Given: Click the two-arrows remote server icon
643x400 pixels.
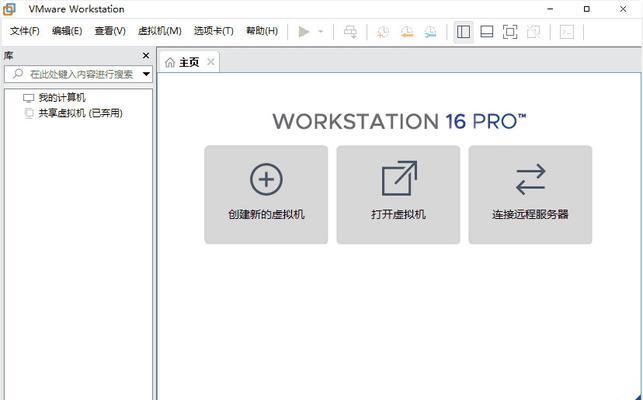Looking at the screenshot, I should pyautogui.click(x=531, y=179).
